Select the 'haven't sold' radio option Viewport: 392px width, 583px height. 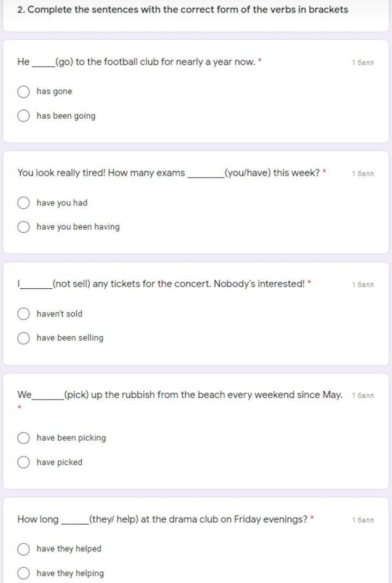[23, 314]
